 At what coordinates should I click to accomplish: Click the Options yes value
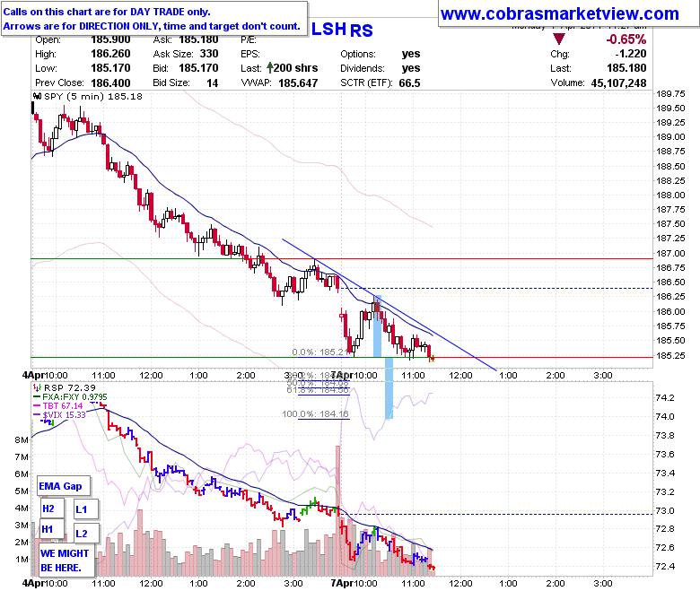411,54
